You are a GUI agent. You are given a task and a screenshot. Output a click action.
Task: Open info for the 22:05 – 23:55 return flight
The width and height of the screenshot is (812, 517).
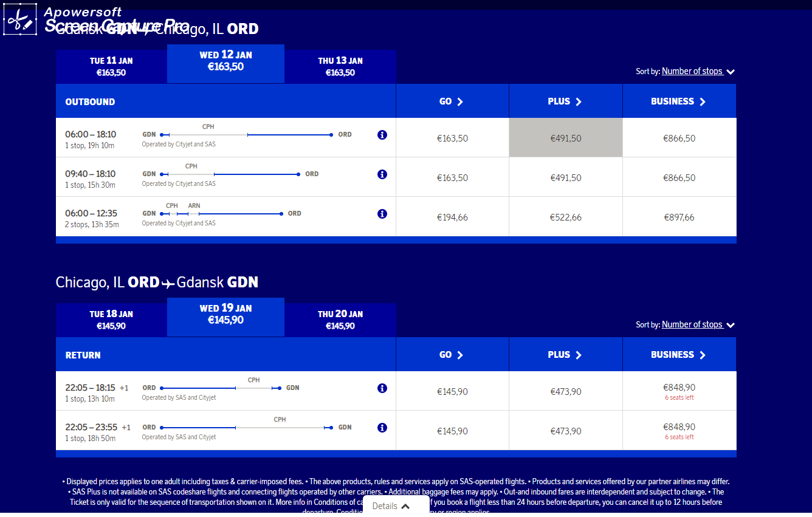(x=382, y=428)
